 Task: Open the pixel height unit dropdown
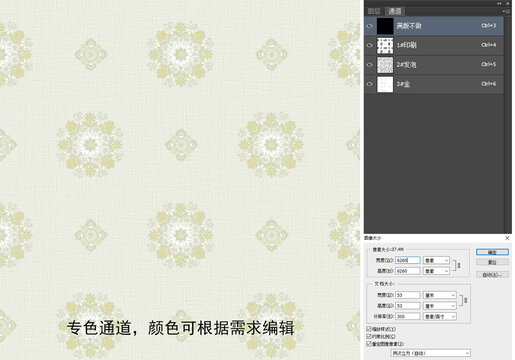(436, 271)
